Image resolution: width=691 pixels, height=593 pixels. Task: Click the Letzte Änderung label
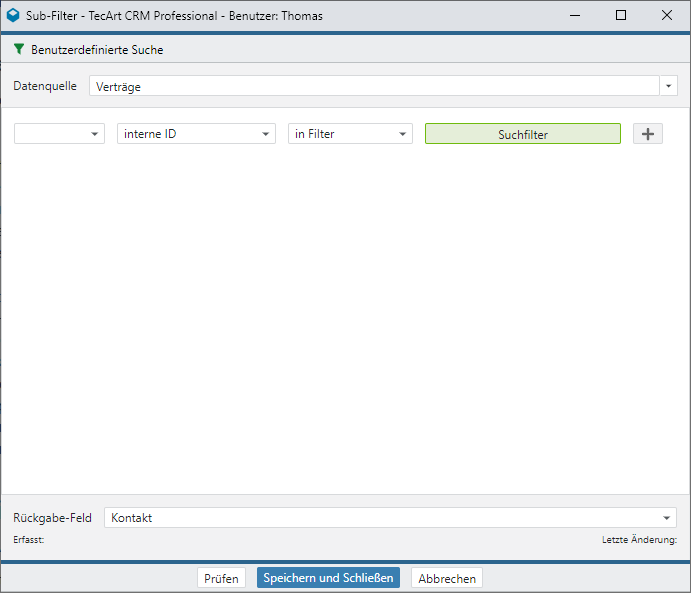[639, 540]
